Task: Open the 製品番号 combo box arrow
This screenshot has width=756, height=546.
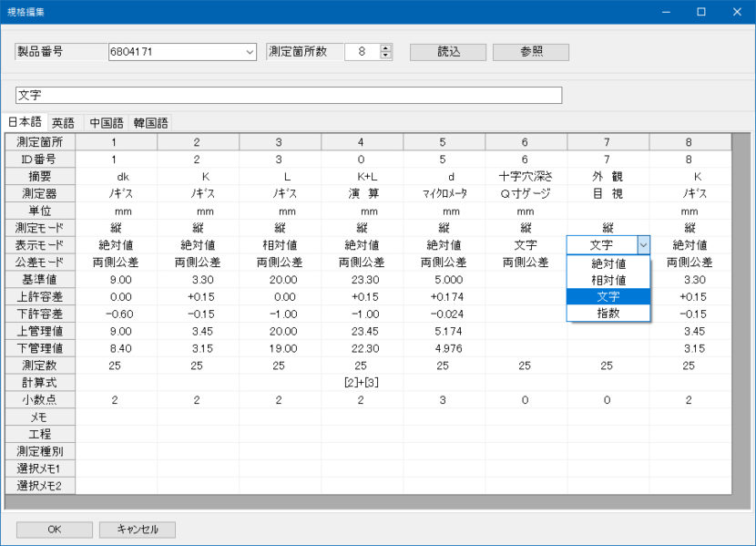Action: 248,52
